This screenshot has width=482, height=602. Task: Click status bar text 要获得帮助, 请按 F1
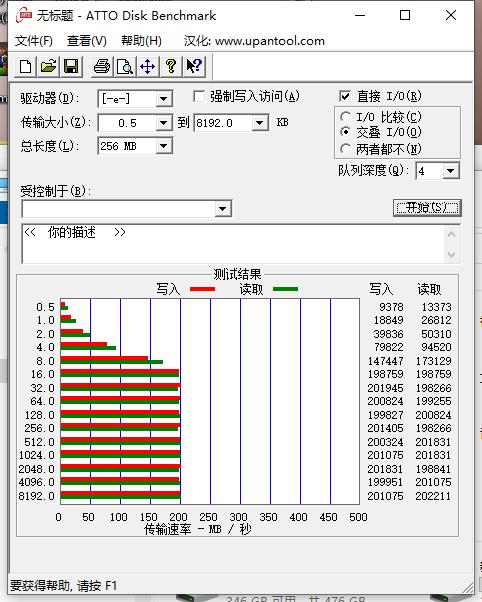[63, 585]
